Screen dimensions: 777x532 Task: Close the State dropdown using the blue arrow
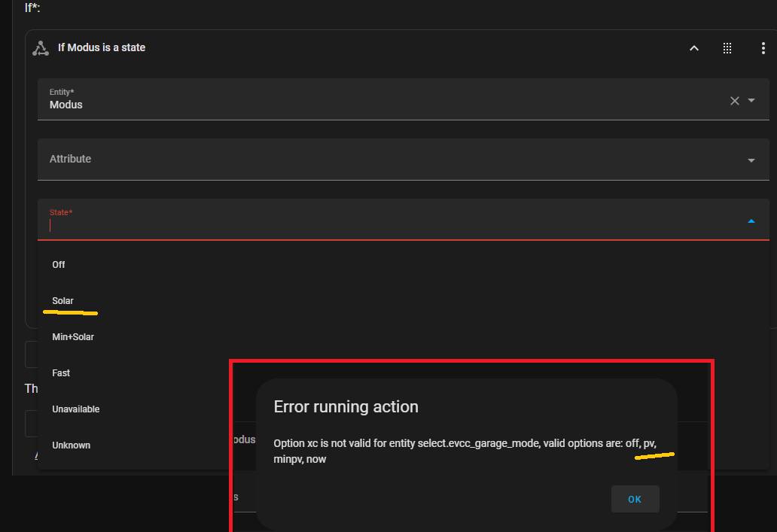tap(751, 221)
